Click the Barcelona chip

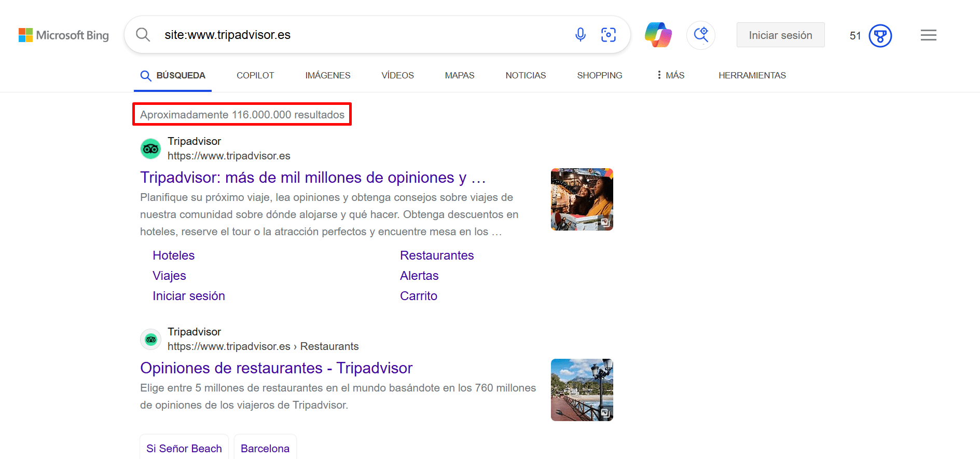(x=265, y=448)
